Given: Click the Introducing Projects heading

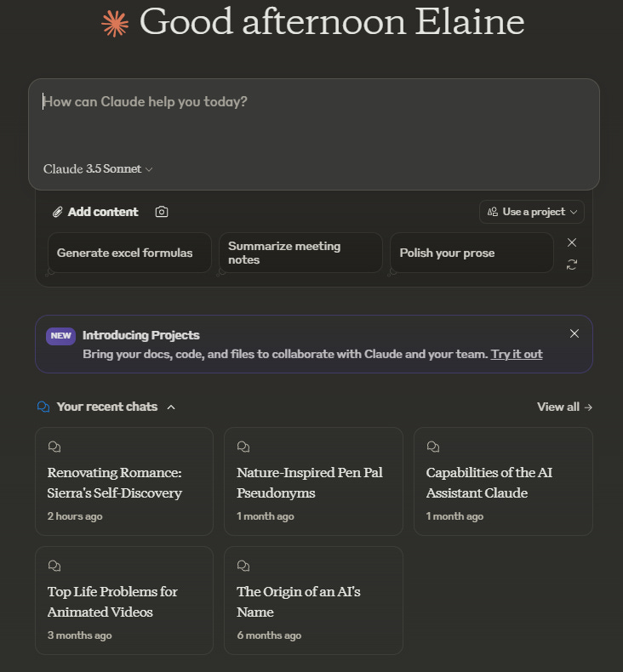Looking at the screenshot, I should click(x=141, y=335).
